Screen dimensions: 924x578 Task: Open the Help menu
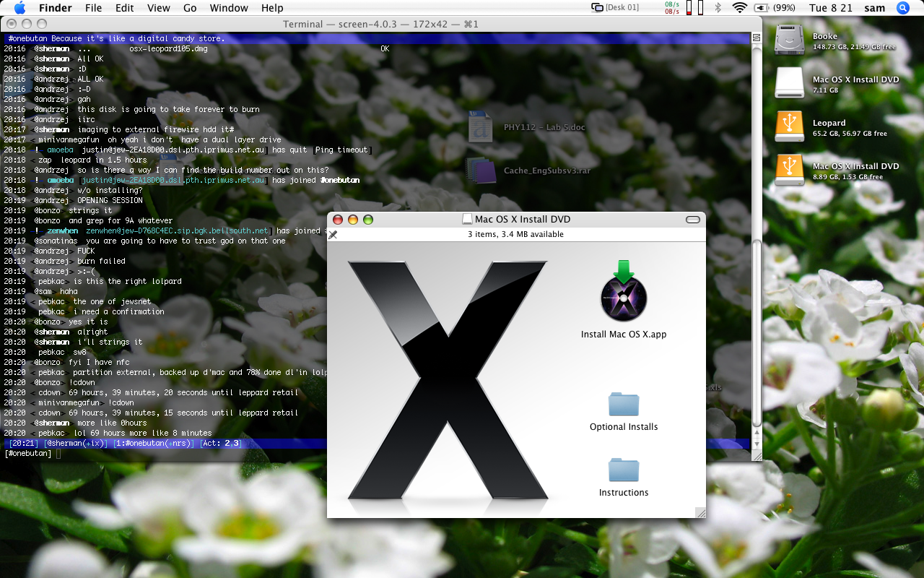click(272, 8)
